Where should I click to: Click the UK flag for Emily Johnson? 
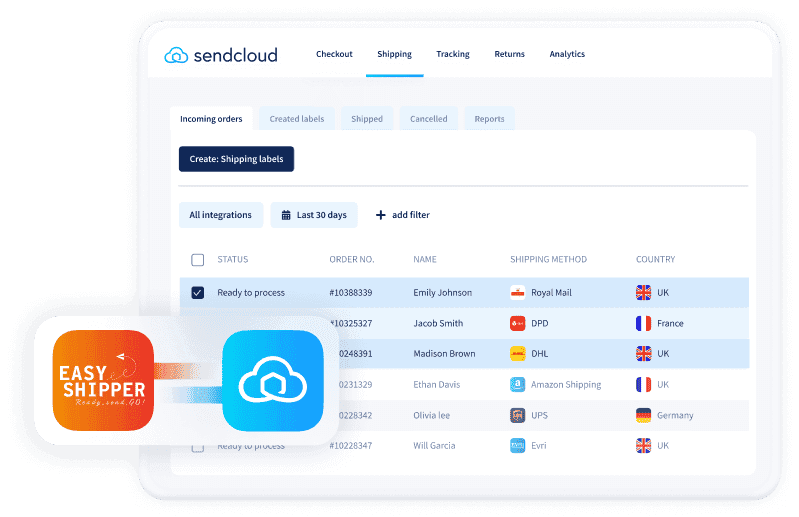point(644,293)
